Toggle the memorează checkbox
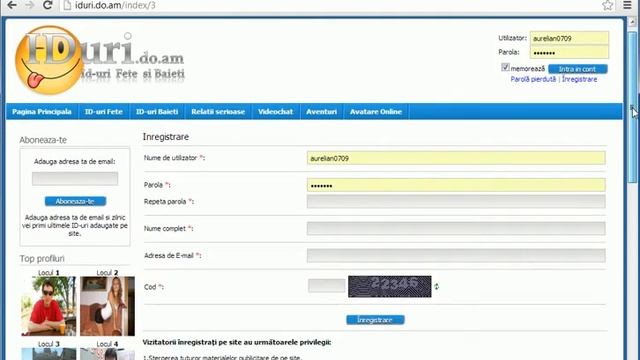640x360 pixels. 505,67
